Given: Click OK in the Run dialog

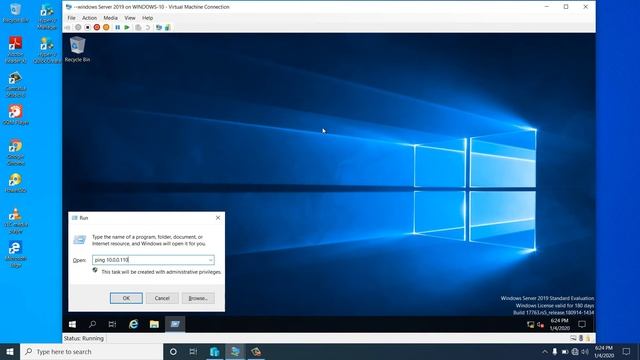Looking at the screenshot, I should [126, 298].
